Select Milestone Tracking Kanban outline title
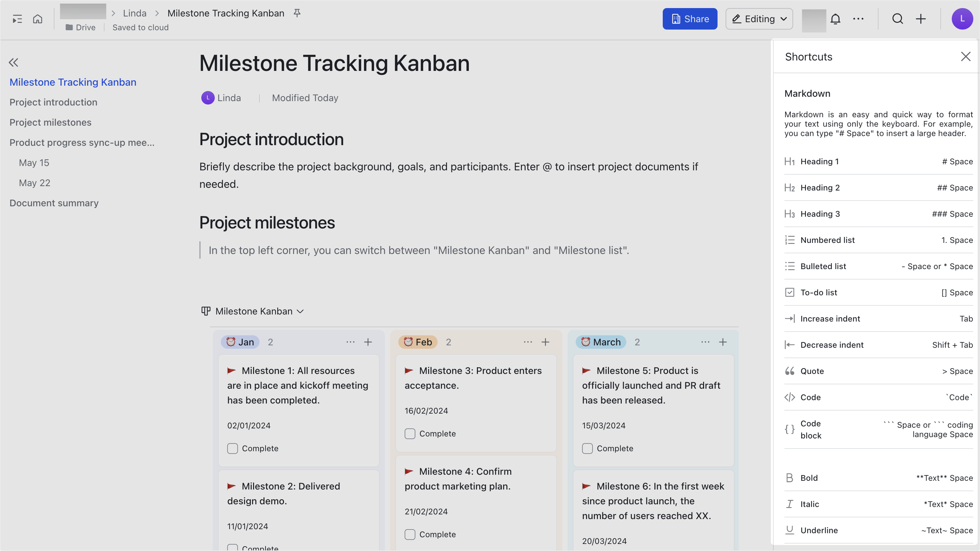The width and height of the screenshot is (980, 551). click(73, 82)
